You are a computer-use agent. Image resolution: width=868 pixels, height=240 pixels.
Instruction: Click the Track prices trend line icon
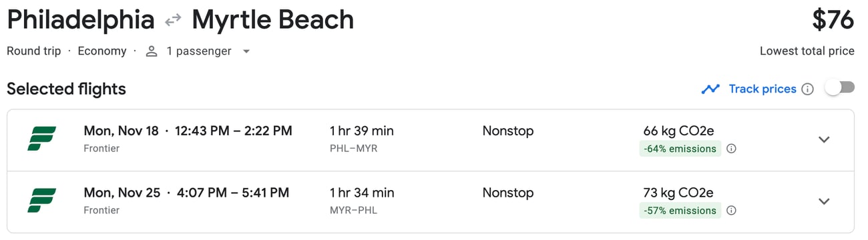point(710,89)
